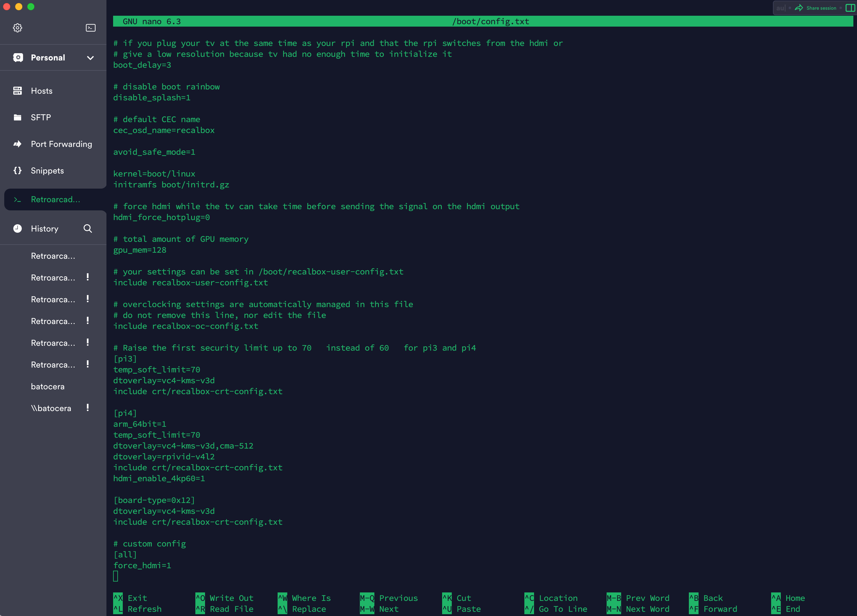Viewport: 857px width, 616px height.
Task: Click the '[pi3]' section header
Action: [x=125, y=359]
